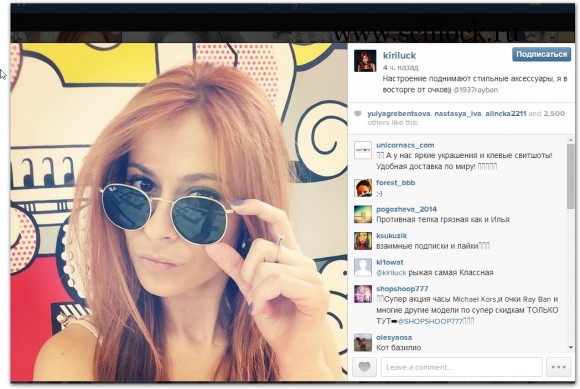Click the kiriluck profile avatar
The image size is (580, 389).
[x=365, y=61]
